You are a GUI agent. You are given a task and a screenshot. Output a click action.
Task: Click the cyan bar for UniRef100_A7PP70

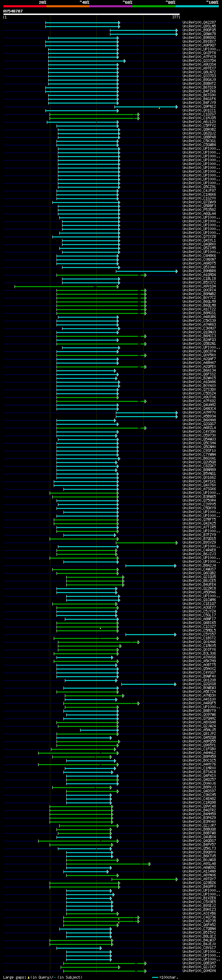[x=147, y=412]
